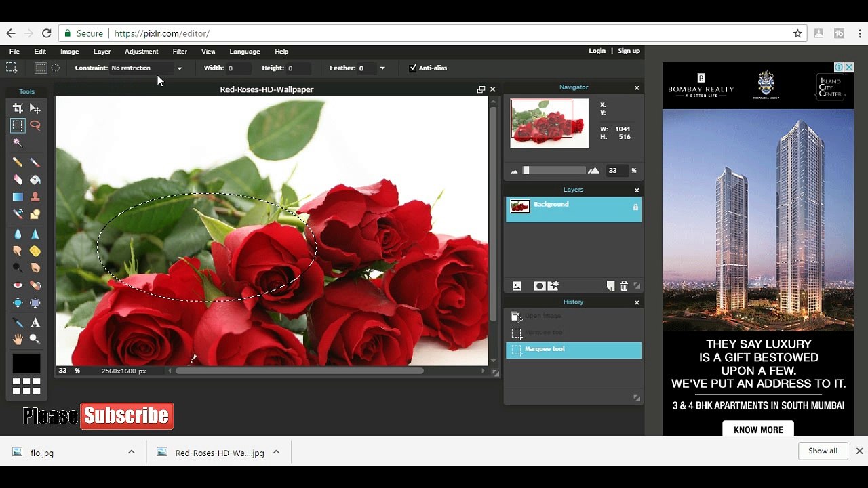Open the Layer menu
This screenshot has height=488, width=868.
102,52
